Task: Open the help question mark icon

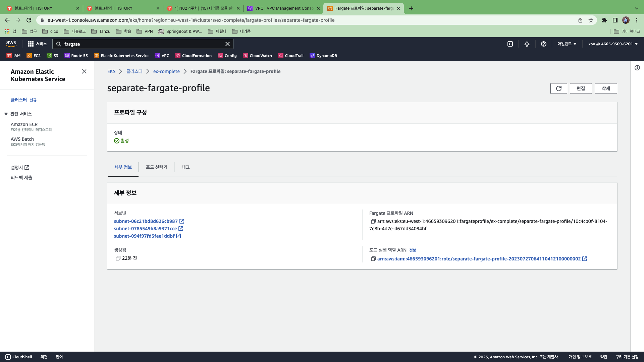Action: 544,44
